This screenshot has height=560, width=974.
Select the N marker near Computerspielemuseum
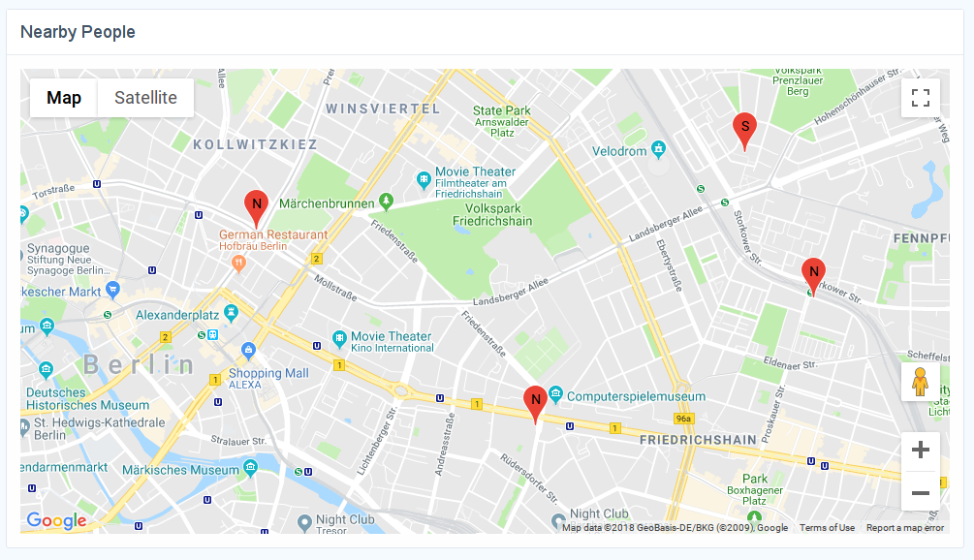point(535,404)
